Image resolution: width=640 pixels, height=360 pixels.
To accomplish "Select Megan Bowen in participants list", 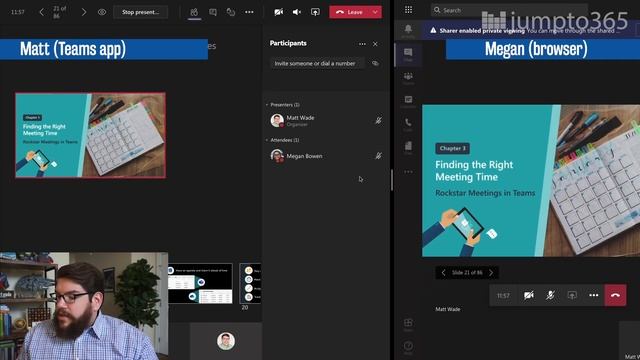I will 327,156.
